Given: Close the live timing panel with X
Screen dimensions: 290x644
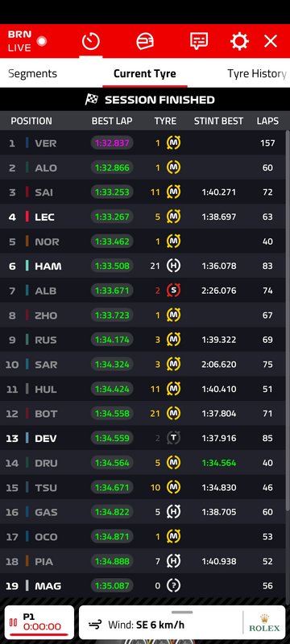Looking at the screenshot, I should click(x=271, y=41).
